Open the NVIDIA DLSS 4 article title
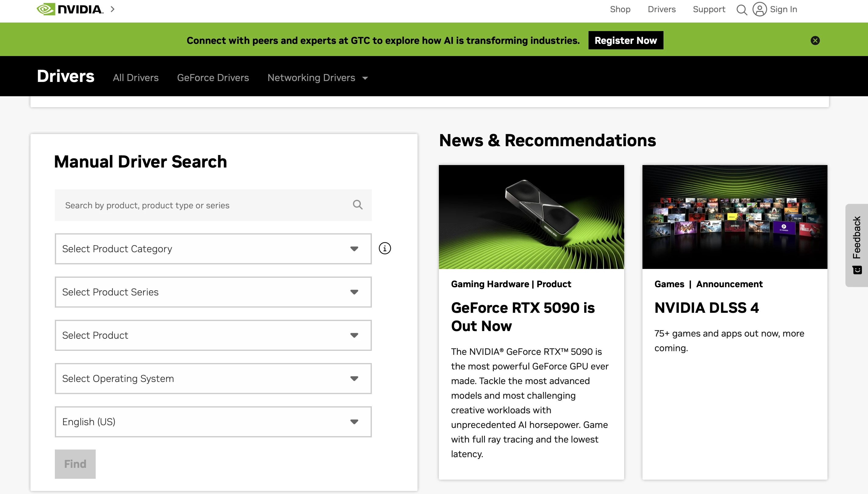 [706, 308]
